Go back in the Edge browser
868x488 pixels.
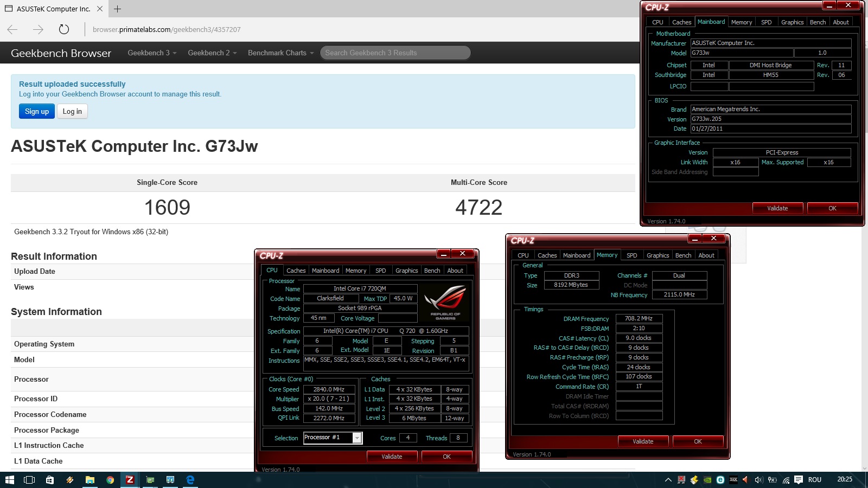pyautogui.click(x=13, y=29)
